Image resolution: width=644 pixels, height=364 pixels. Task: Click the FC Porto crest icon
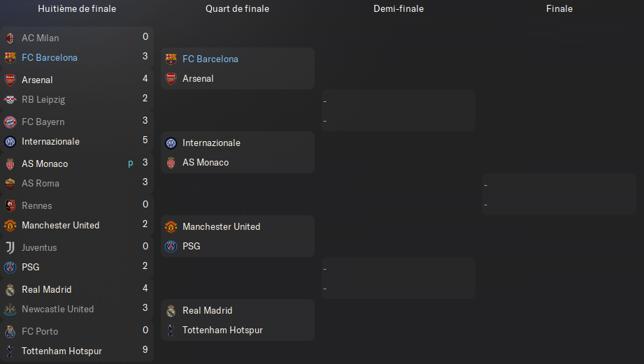(10, 331)
